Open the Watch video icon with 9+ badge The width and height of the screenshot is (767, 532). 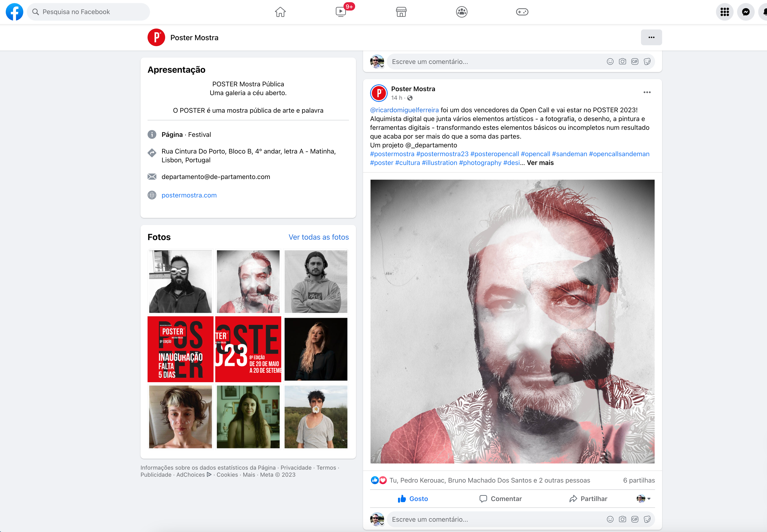341,12
